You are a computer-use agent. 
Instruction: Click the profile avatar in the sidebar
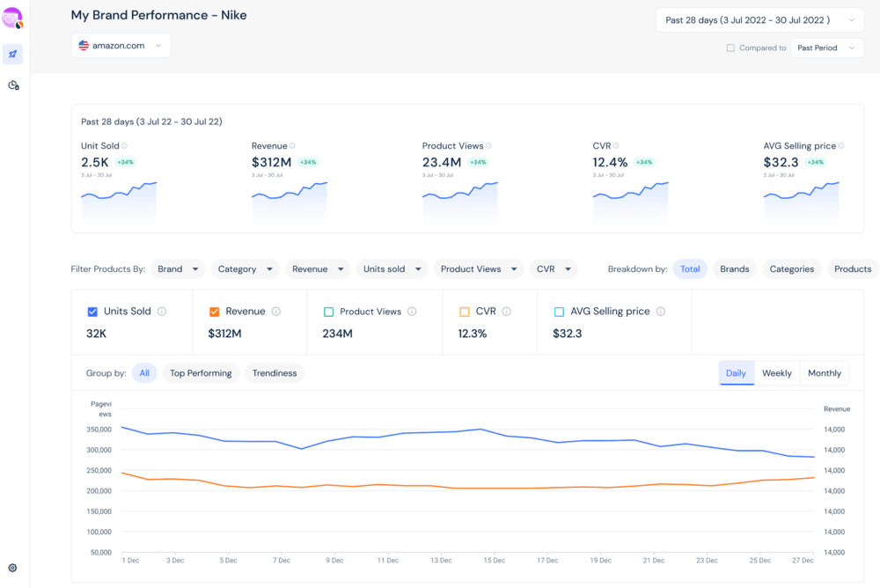[x=12, y=18]
